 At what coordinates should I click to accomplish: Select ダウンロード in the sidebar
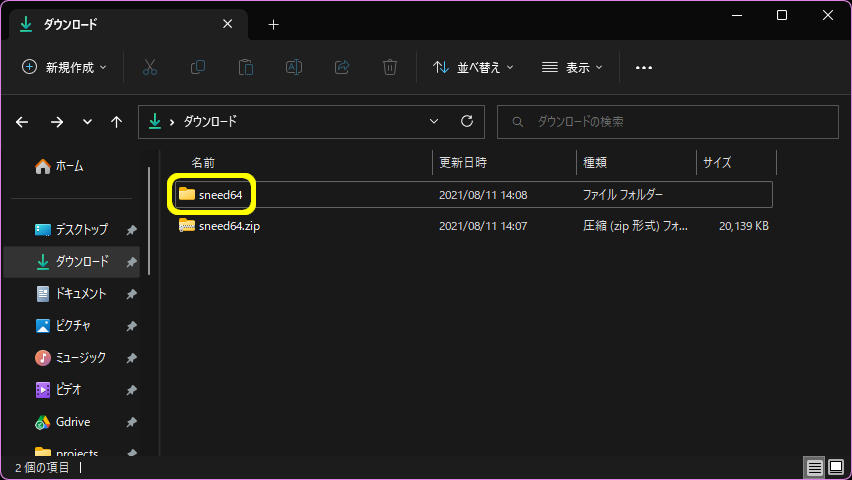click(72, 261)
